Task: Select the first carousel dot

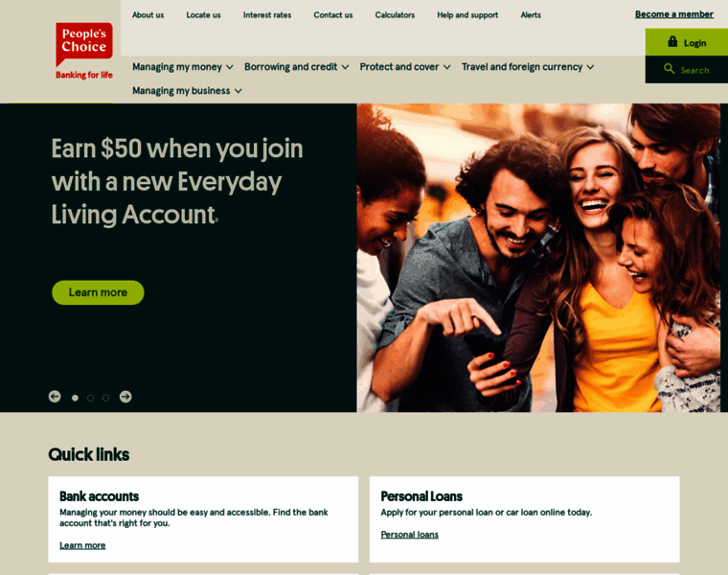Action: 76,398
